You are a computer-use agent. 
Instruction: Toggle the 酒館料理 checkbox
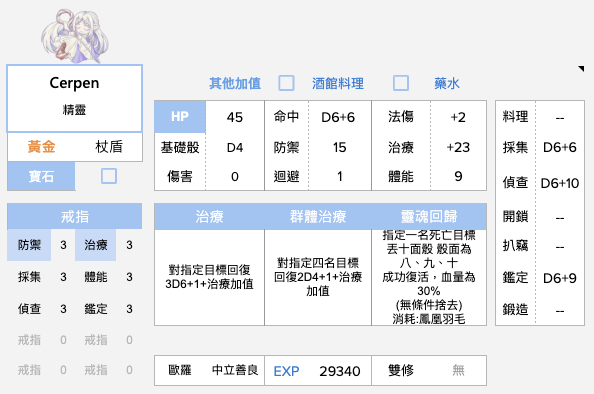401,83
